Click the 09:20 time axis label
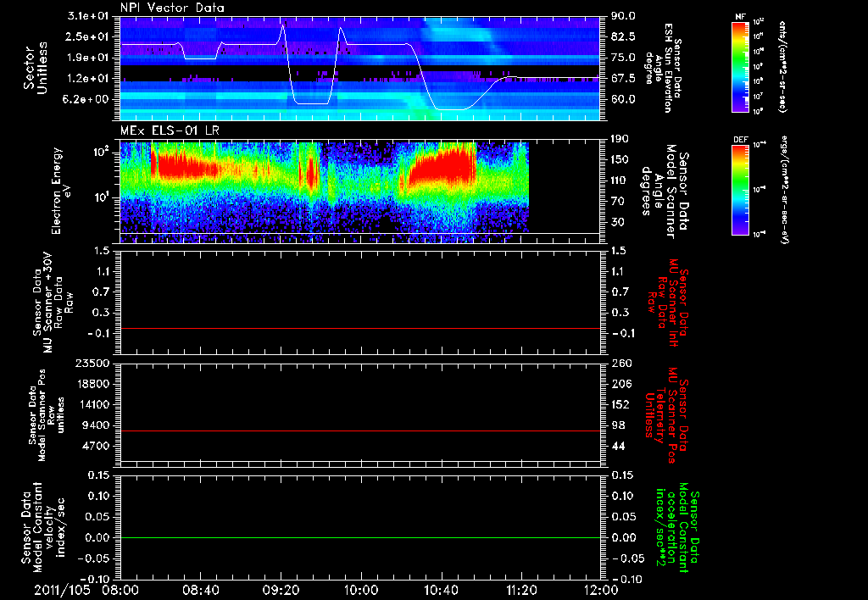The image size is (868, 600). (281, 590)
